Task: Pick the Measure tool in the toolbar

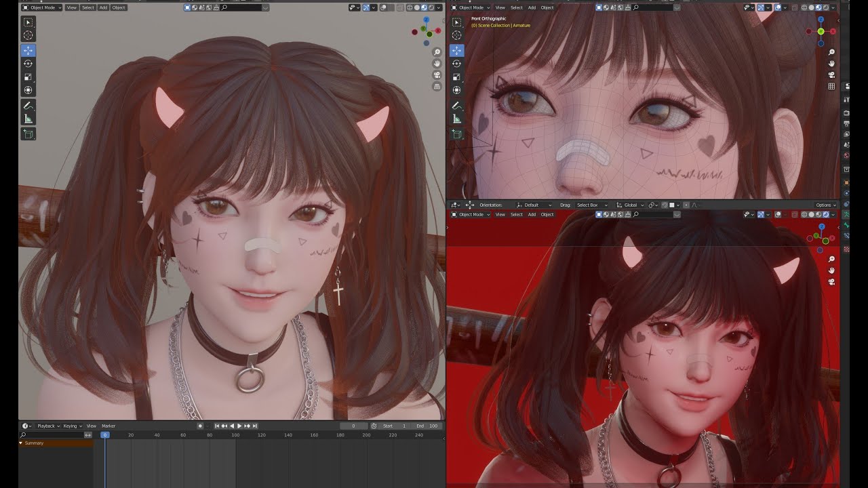Action: coord(28,119)
